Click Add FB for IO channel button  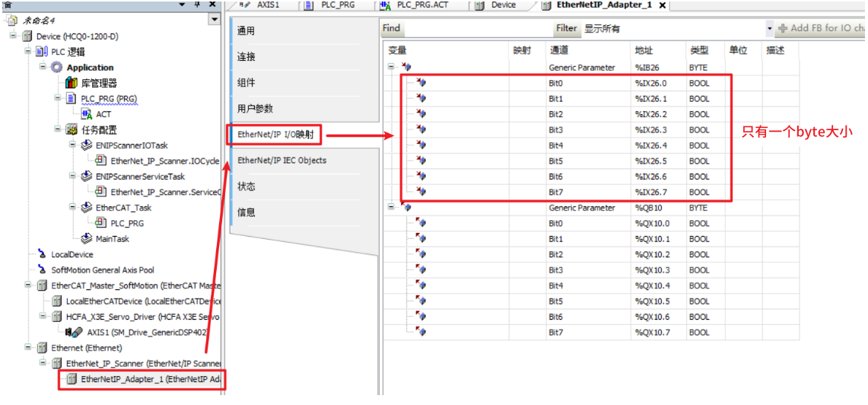(x=822, y=29)
